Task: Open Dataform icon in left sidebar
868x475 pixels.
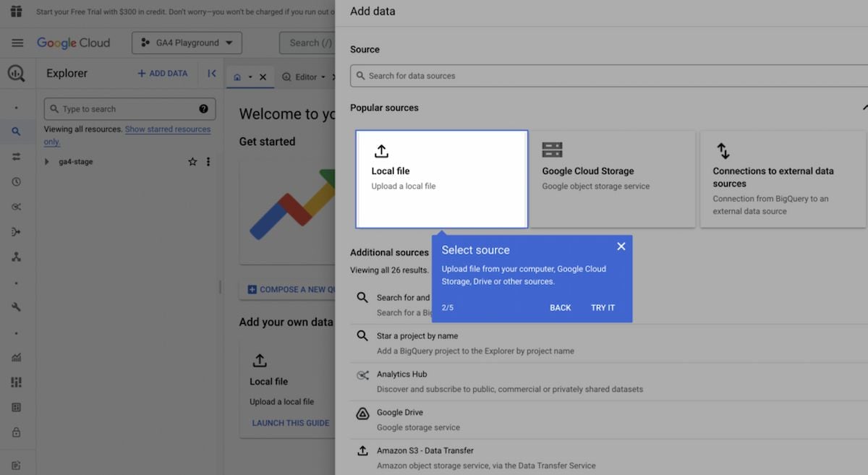Action: [16, 232]
